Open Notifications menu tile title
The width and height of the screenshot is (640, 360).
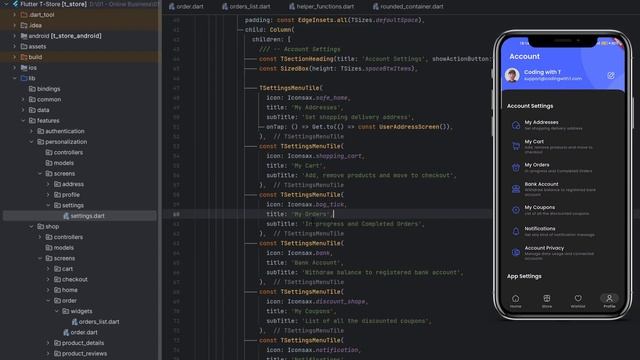(x=540, y=229)
